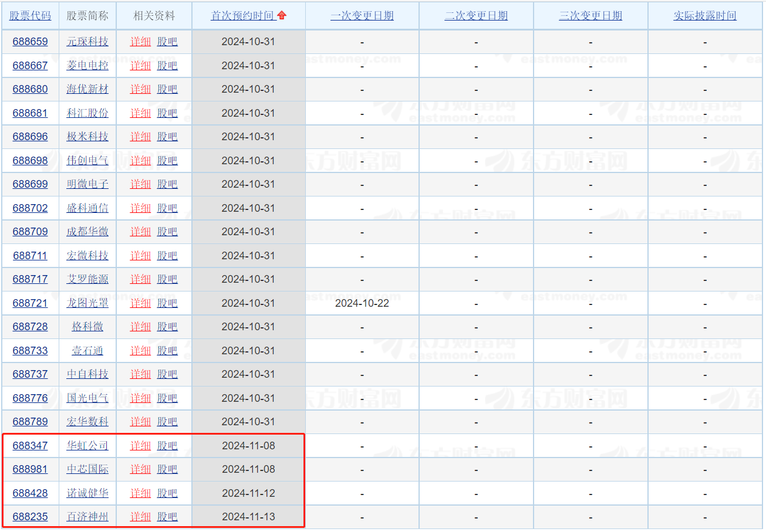Open 股吧 link for 成都华微

tap(167, 232)
